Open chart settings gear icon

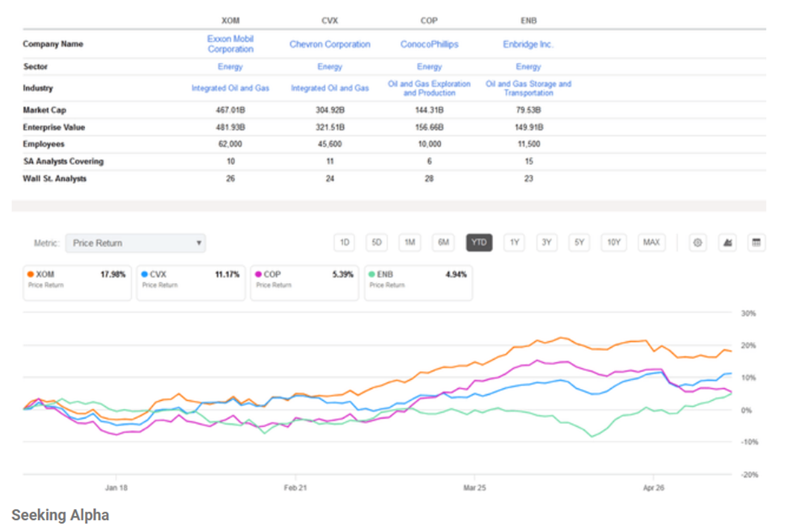click(698, 243)
